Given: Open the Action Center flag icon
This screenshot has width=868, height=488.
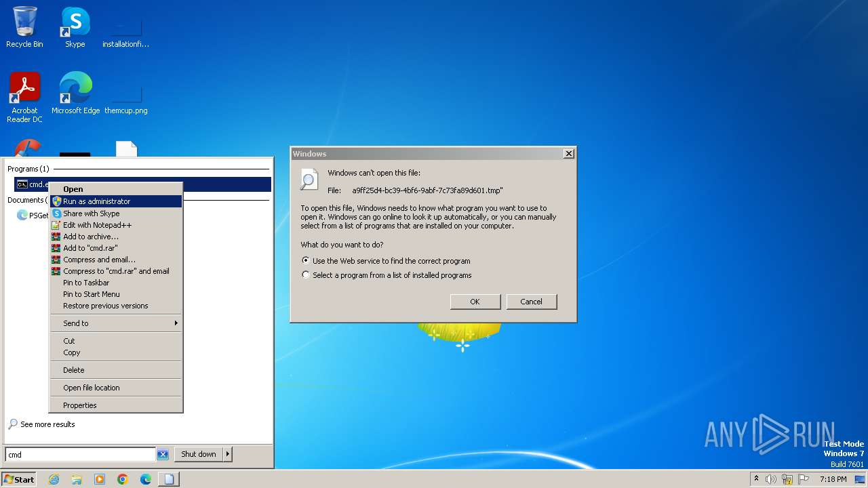Looking at the screenshot, I should pyautogui.click(x=804, y=479).
